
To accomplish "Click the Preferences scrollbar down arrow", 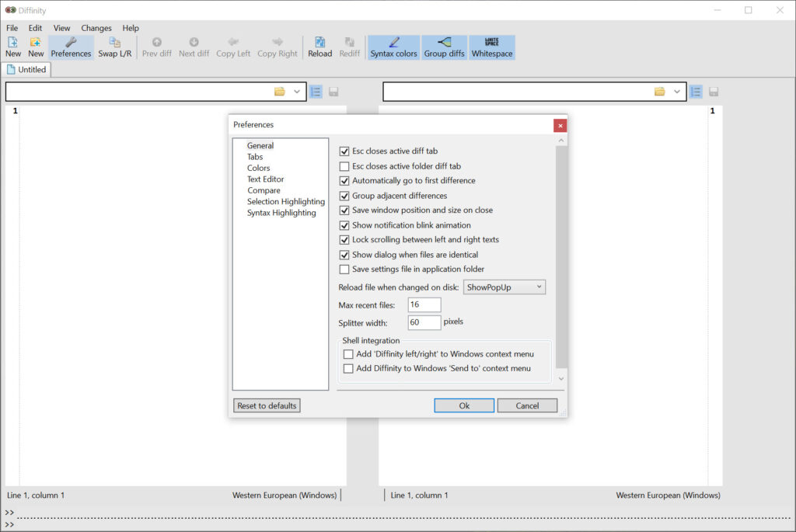I will (561, 378).
